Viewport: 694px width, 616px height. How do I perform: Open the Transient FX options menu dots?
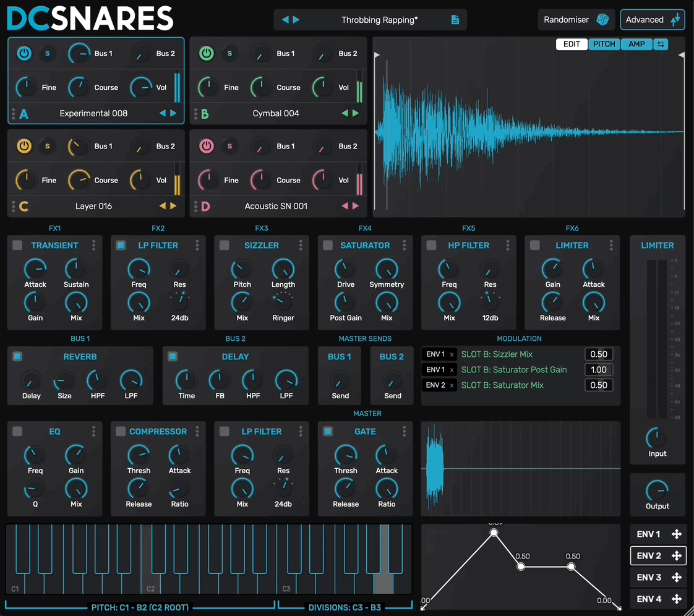94,246
